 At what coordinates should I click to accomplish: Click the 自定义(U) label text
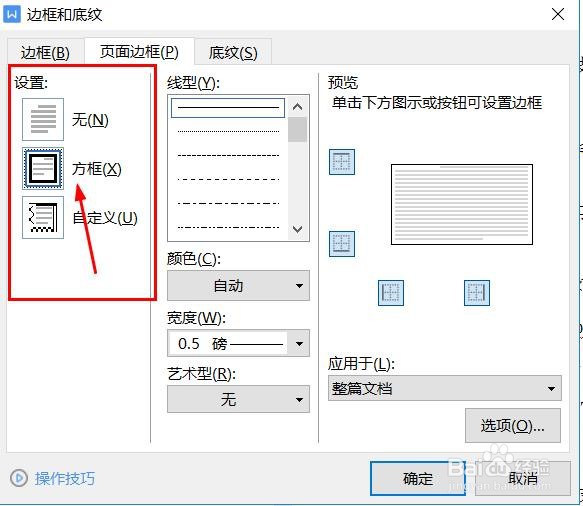pos(105,218)
